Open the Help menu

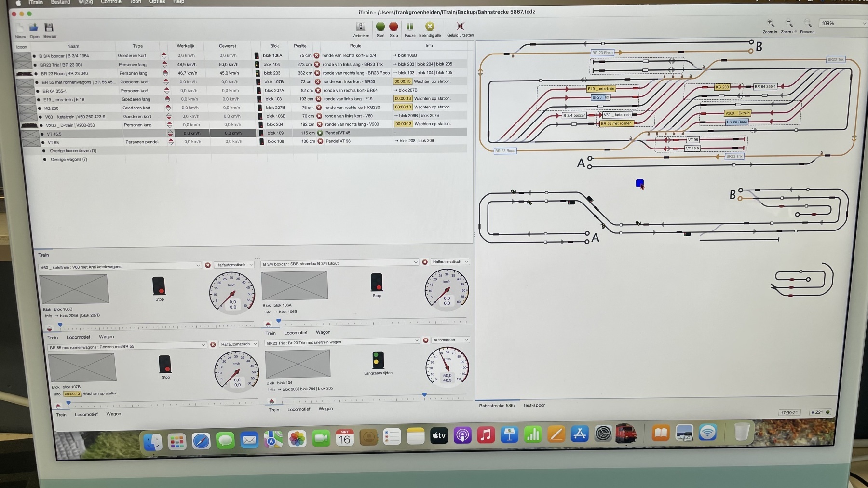pyautogui.click(x=178, y=2)
